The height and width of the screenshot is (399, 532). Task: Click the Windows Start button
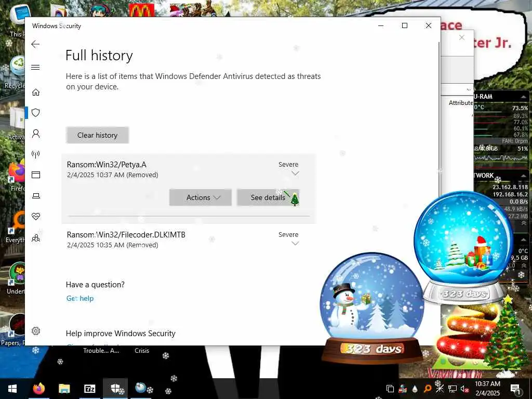[12, 389]
